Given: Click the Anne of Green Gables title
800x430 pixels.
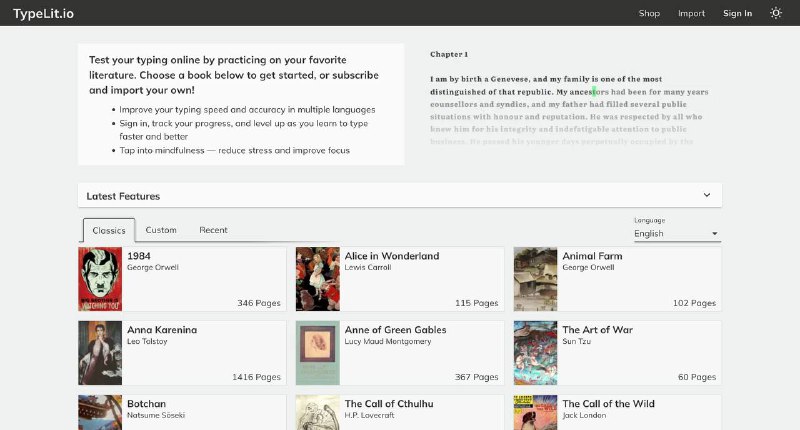Looking at the screenshot, I should pos(395,330).
